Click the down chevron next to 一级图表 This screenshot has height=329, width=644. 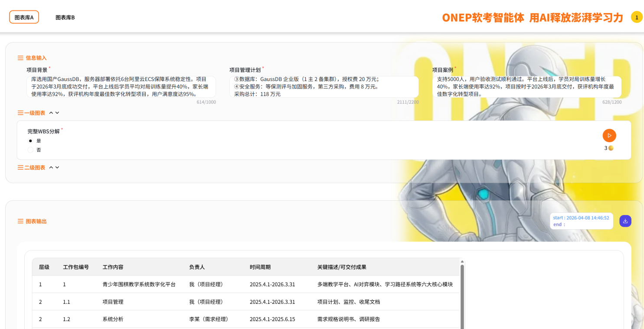[57, 112]
